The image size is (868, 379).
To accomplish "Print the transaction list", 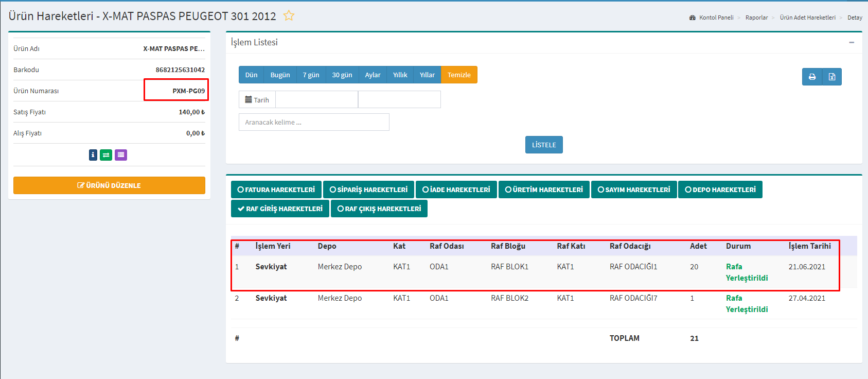I will pyautogui.click(x=812, y=77).
